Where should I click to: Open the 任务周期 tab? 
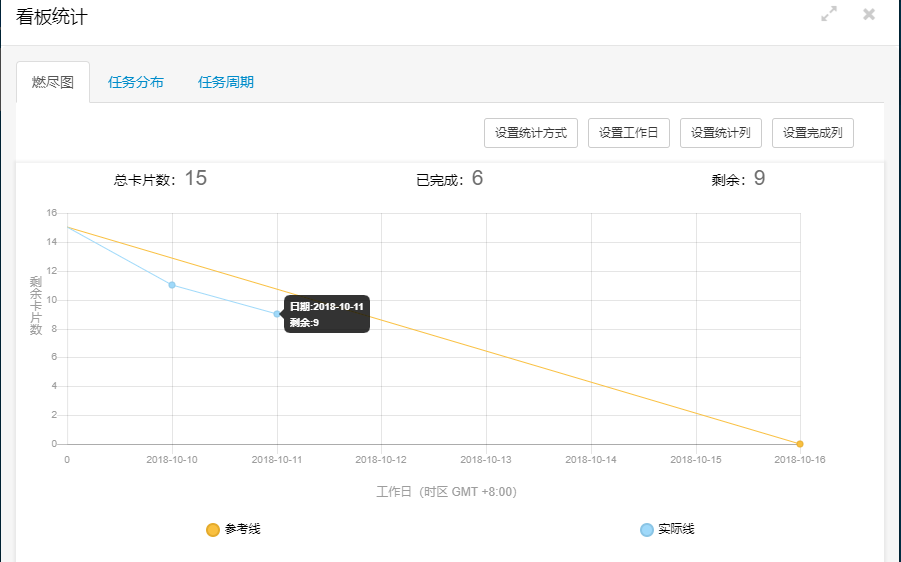point(226,82)
